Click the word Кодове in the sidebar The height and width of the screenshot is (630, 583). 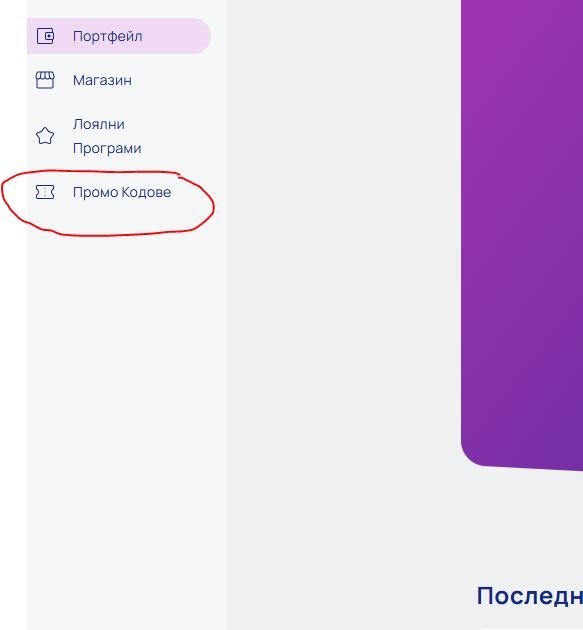pyautogui.click(x=146, y=192)
